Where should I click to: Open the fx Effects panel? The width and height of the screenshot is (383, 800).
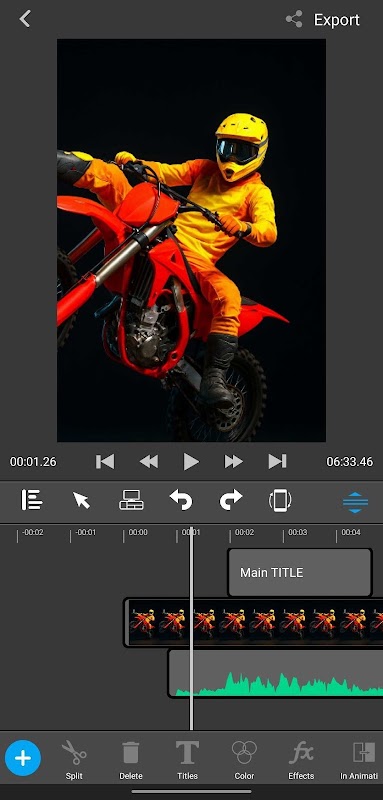[301, 759]
